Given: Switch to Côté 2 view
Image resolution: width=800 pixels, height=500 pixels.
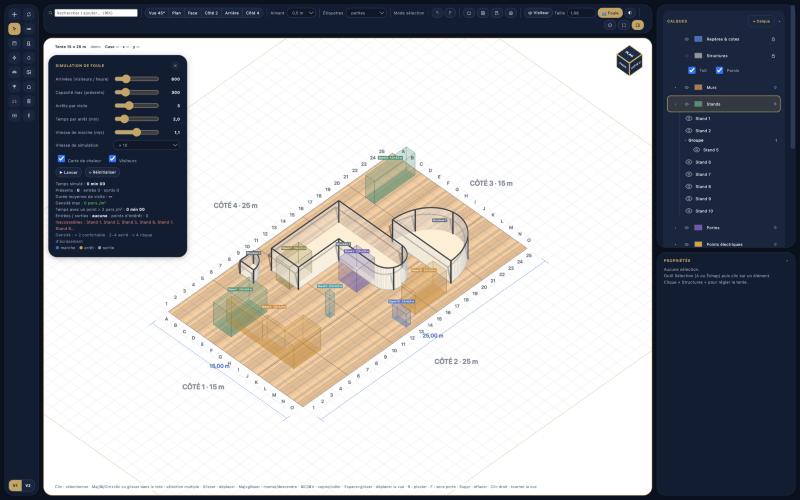Looking at the screenshot, I should tap(211, 13).
